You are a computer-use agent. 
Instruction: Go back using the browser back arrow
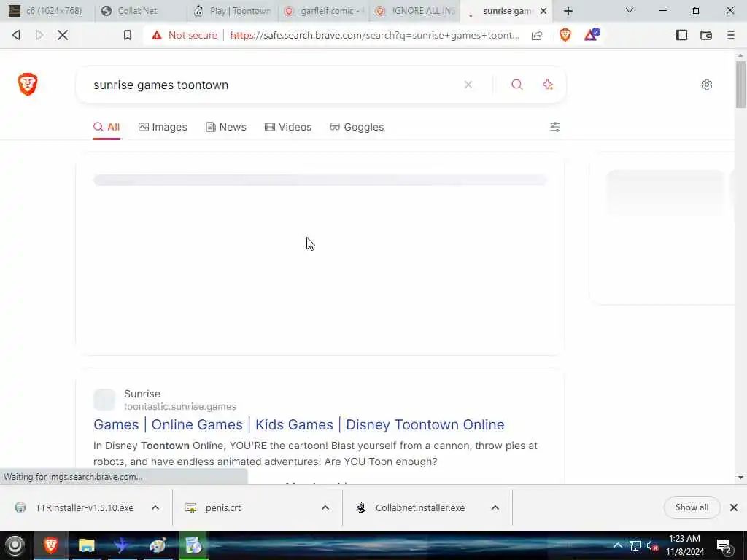[x=16, y=35]
